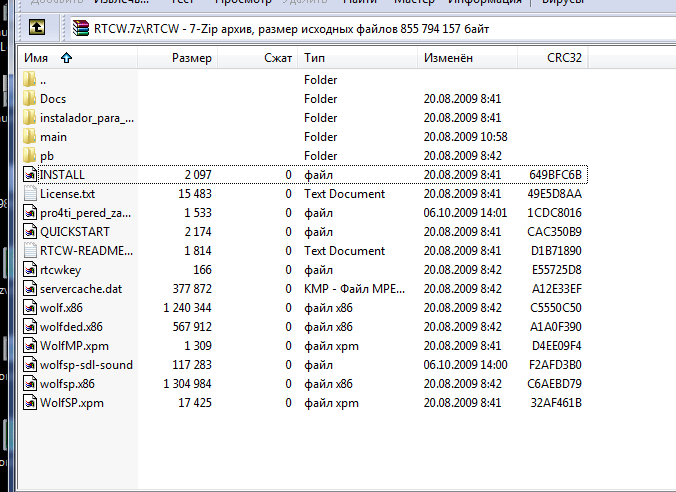
Task: Select the 'servercache.dat' file name
Action: pos(81,289)
